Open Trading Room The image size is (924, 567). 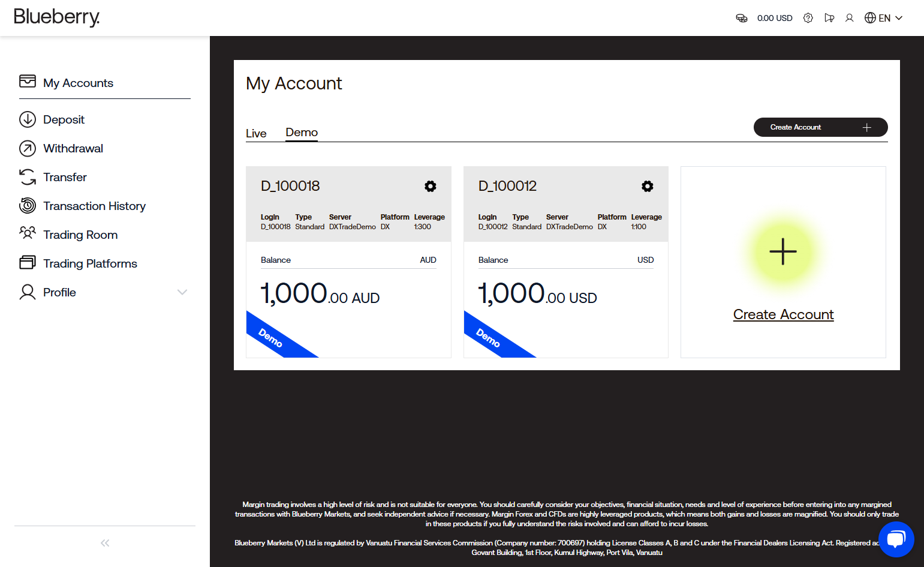(x=80, y=235)
